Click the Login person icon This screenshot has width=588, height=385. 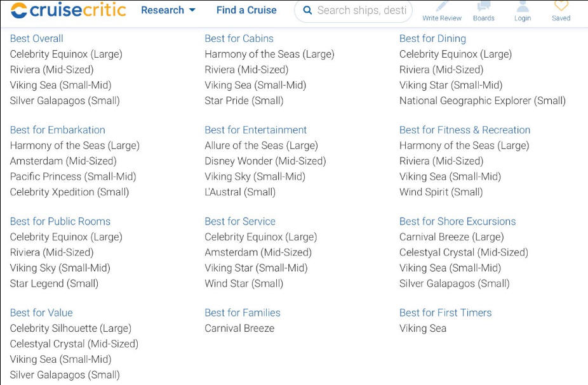(523, 6)
